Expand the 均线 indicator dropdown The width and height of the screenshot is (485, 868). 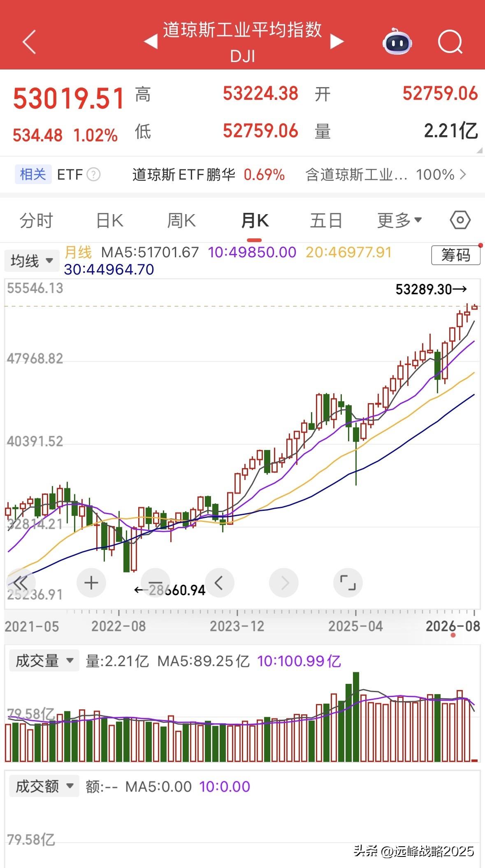tap(30, 261)
